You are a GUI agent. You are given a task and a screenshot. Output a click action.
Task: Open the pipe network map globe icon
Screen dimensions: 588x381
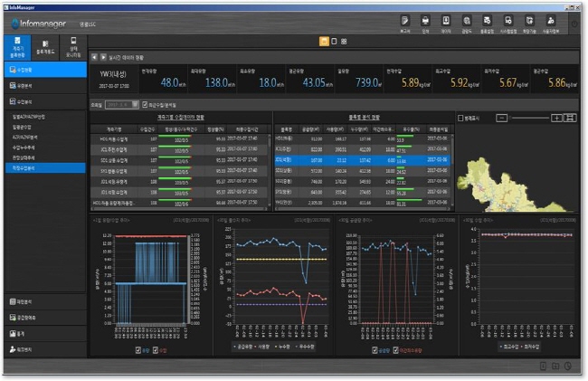pos(467,20)
